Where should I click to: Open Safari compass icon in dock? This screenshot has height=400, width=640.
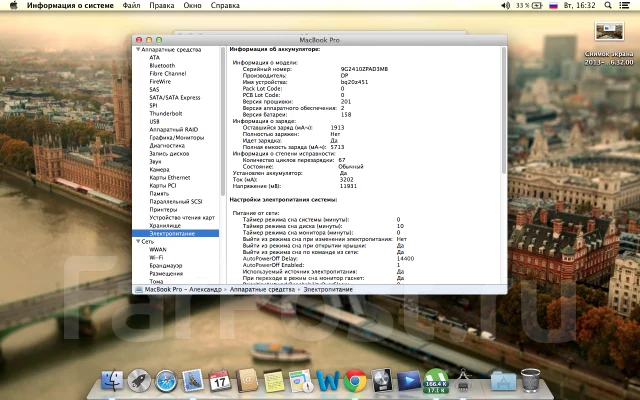[x=166, y=381]
